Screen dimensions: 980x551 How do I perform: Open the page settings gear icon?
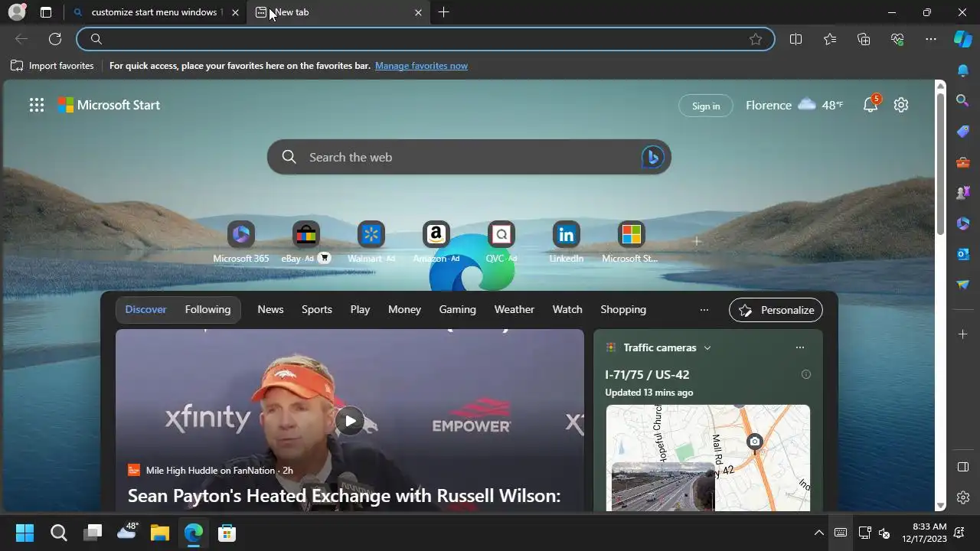coord(901,105)
